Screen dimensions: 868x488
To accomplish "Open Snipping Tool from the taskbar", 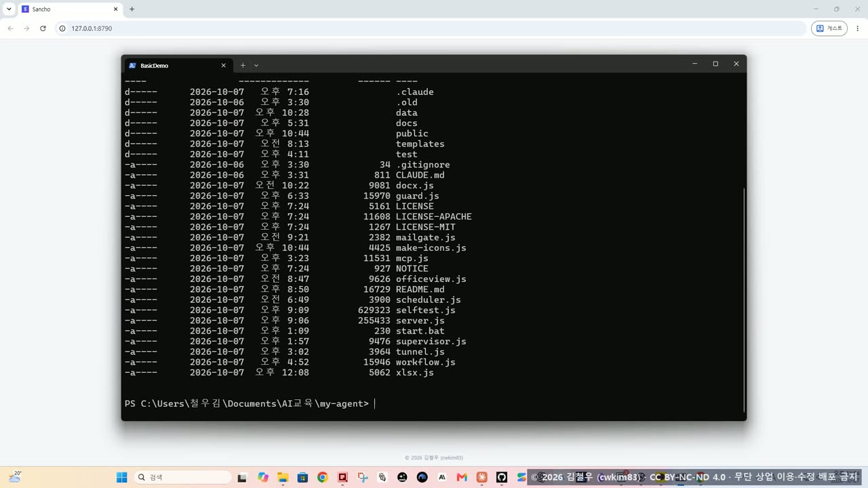I will coord(363,477).
